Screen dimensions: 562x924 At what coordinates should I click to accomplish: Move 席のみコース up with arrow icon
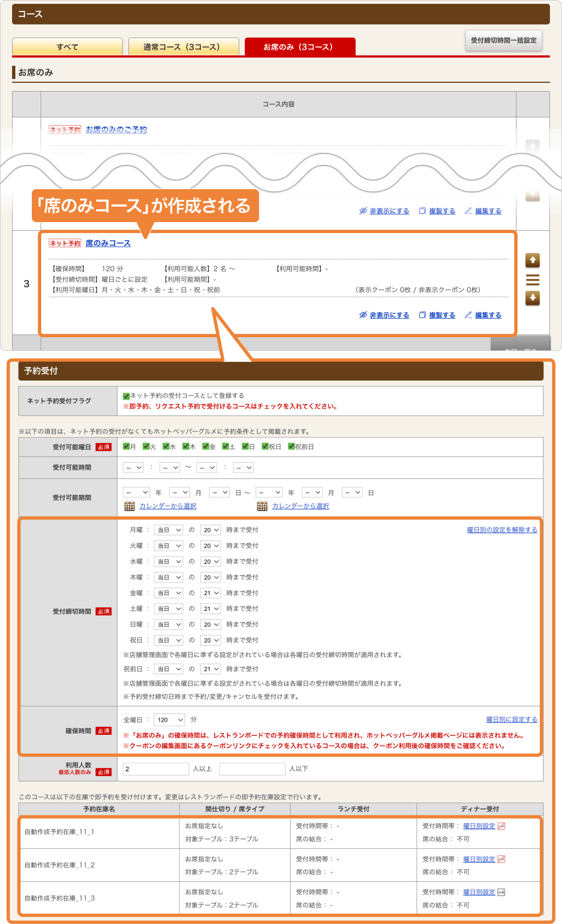pyautogui.click(x=532, y=260)
